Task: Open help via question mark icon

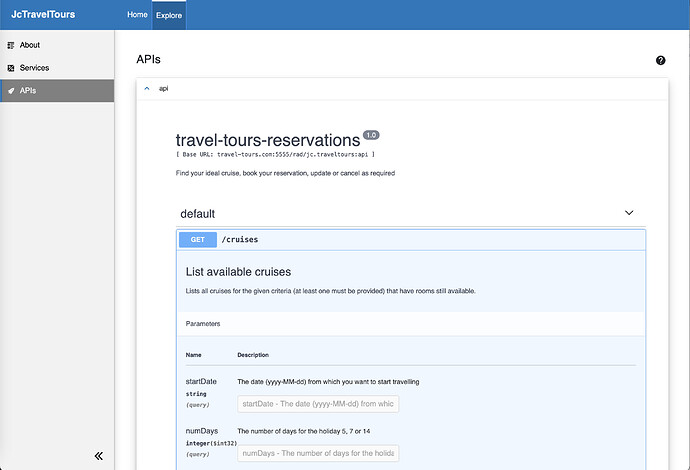Action: 660,60
